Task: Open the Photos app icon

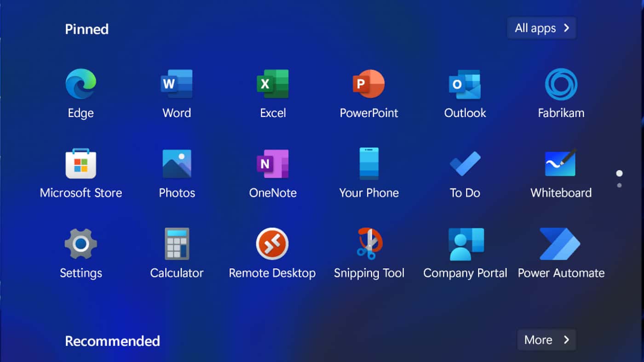Action: [177, 164]
